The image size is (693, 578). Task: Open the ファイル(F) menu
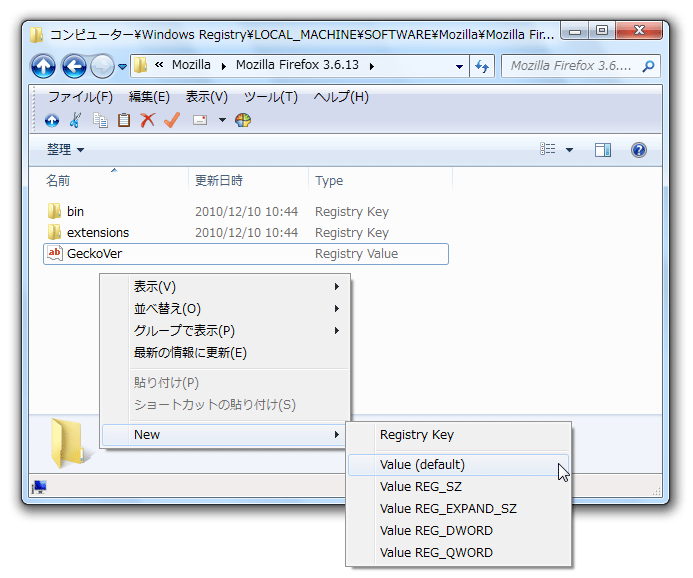tap(80, 96)
